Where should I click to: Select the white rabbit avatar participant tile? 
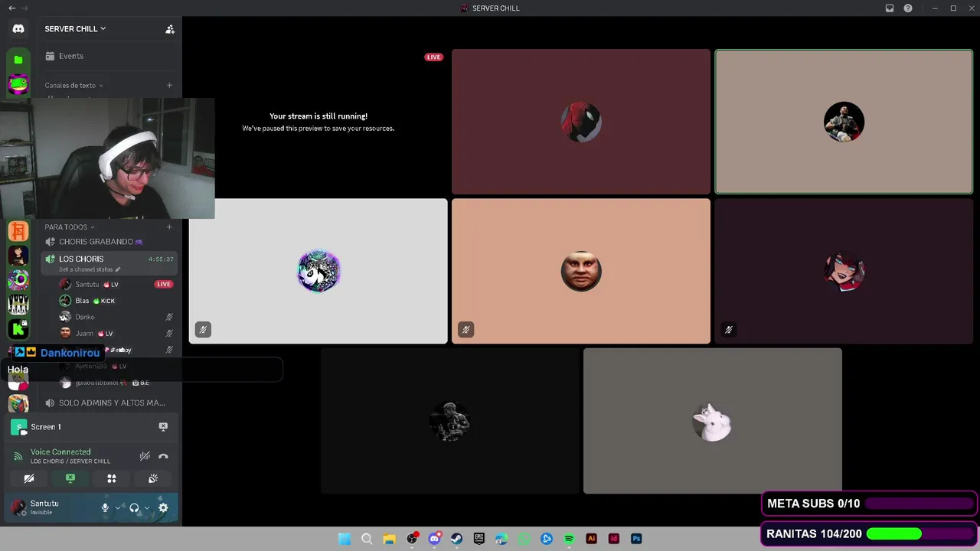click(713, 421)
